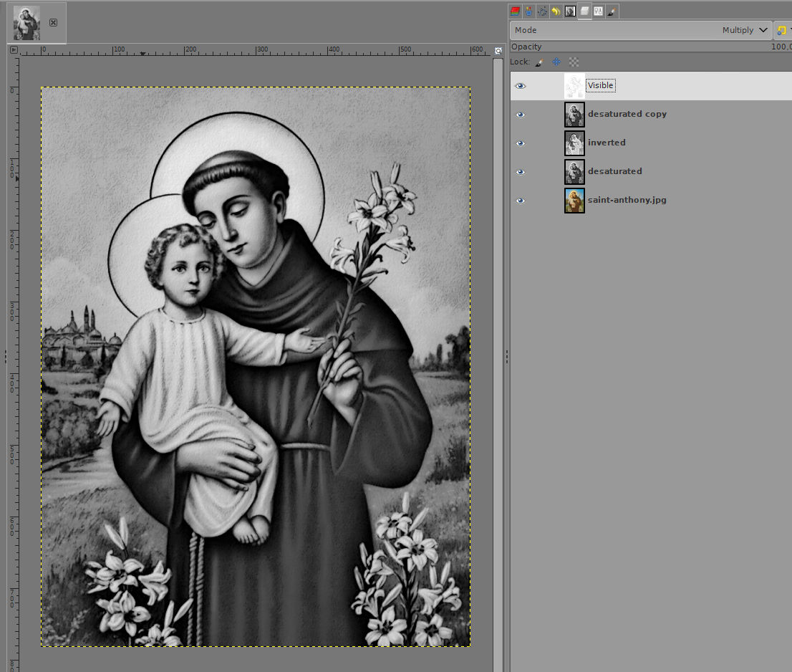Open the layer Mode dropdown showing Multiply
The width and height of the screenshot is (792, 672).
coord(641,30)
